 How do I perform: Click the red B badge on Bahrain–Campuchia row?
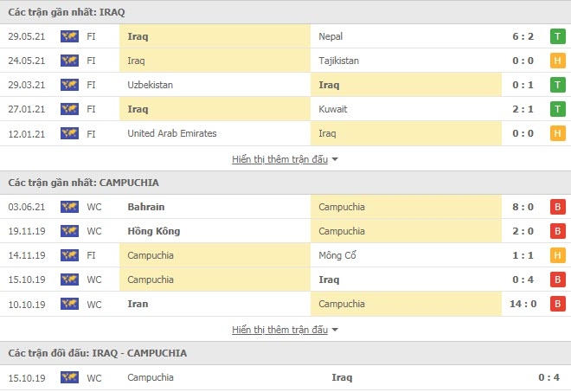point(557,207)
